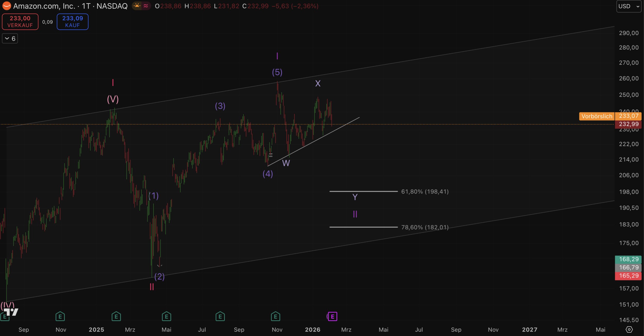Open the USD currency dropdown
This screenshot has height=336, width=644.
pos(629,6)
